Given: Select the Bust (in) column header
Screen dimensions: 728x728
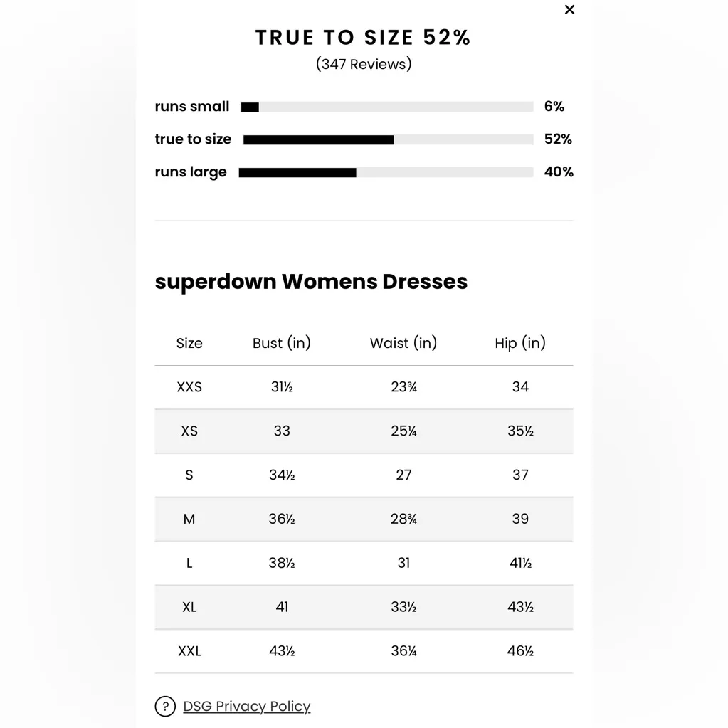Looking at the screenshot, I should (x=282, y=343).
